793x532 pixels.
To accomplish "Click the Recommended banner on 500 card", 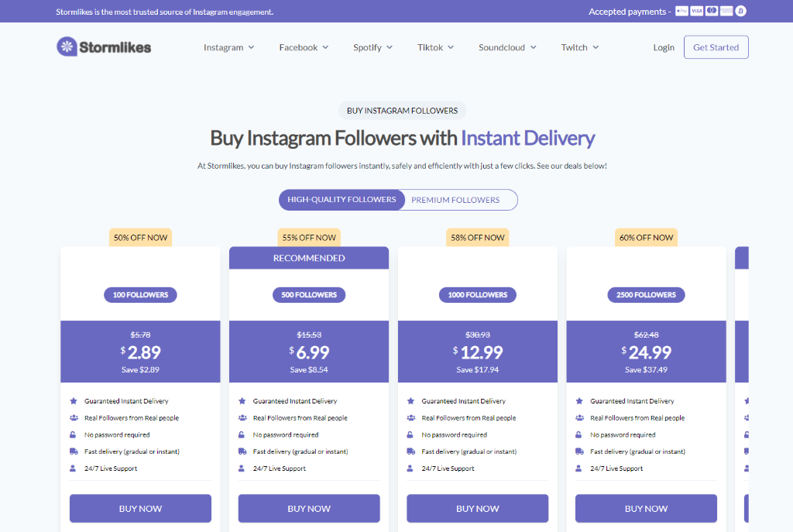I will coord(309,258).
